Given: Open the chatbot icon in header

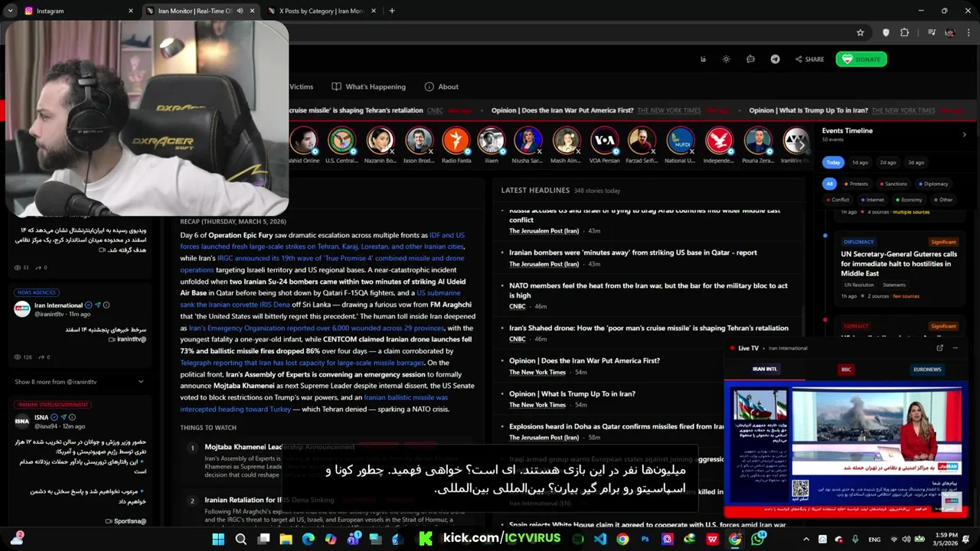Looking at the screenshot, I should pos(750,59).
